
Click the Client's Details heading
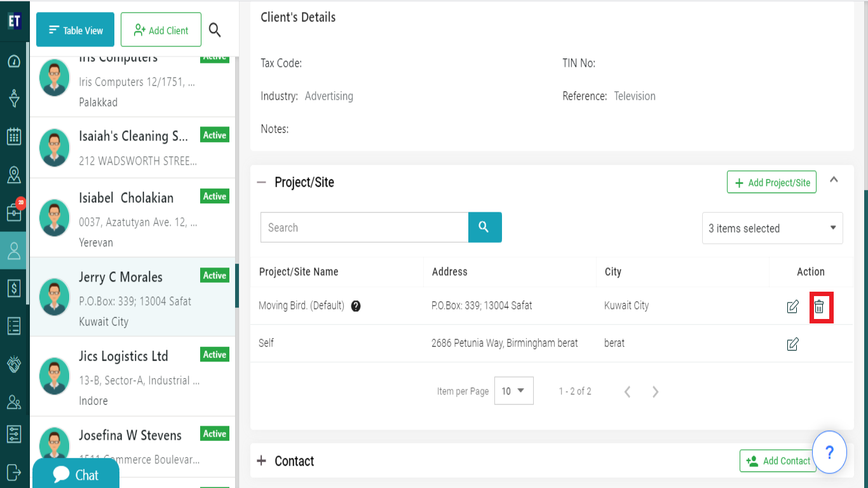298,17
